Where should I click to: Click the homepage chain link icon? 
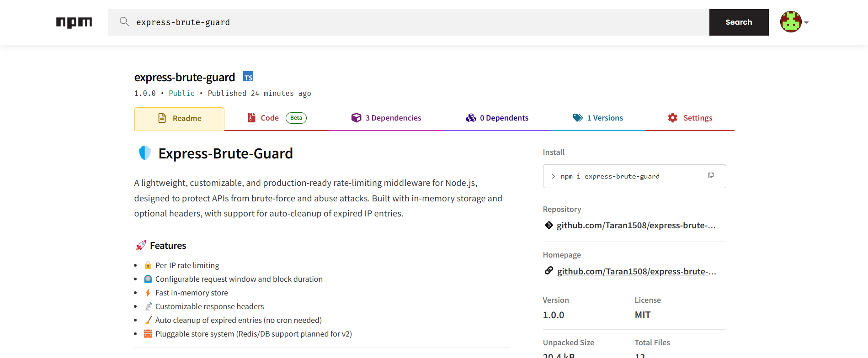tap(548, 271)
